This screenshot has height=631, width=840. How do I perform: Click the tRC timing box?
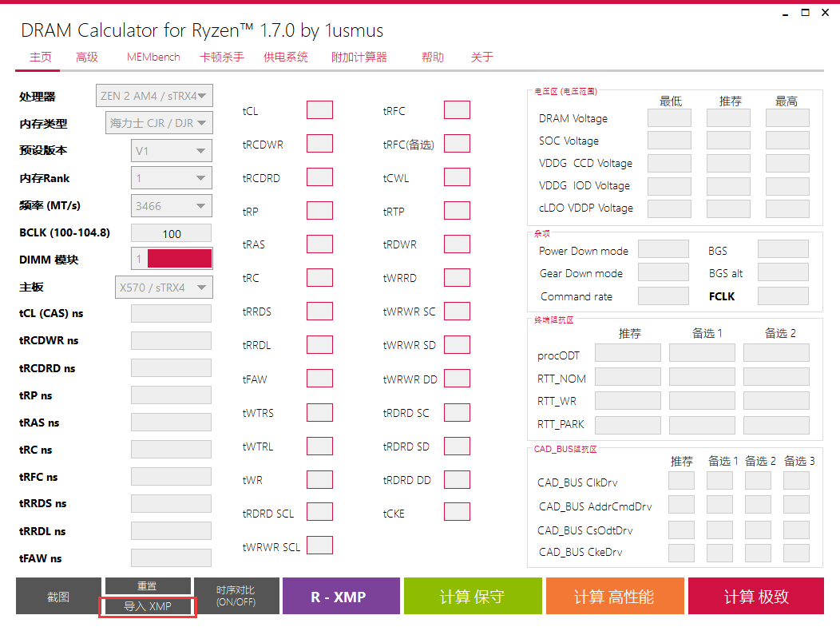[x=320, y=278]
